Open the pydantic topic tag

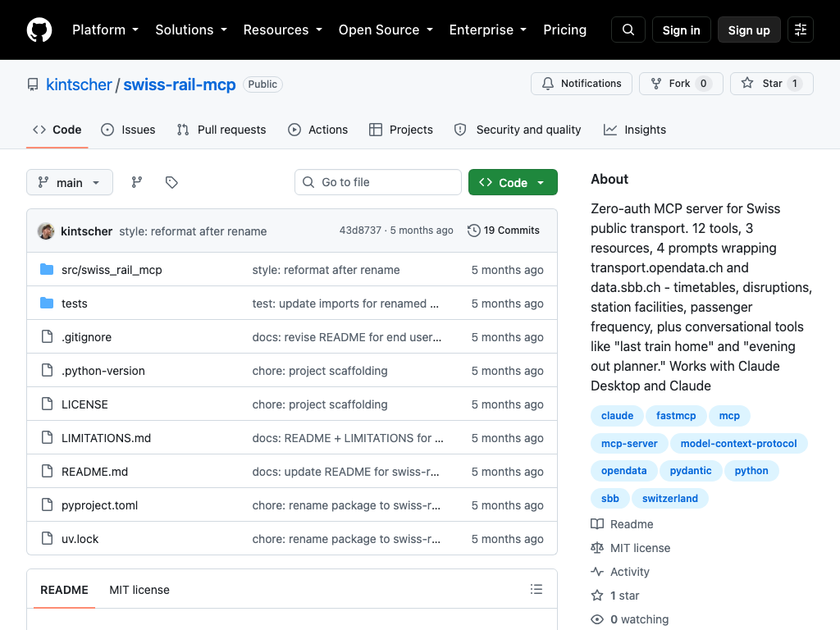point(691,471)
